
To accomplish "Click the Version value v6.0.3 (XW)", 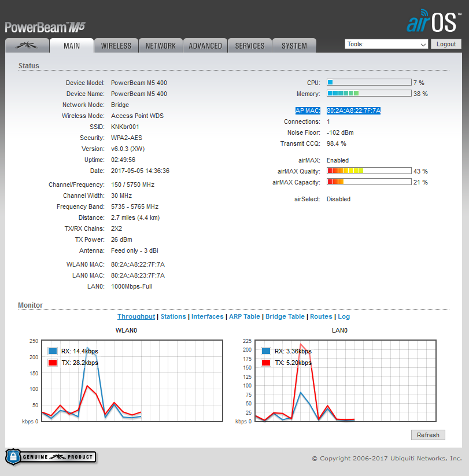I will (127, 149).
